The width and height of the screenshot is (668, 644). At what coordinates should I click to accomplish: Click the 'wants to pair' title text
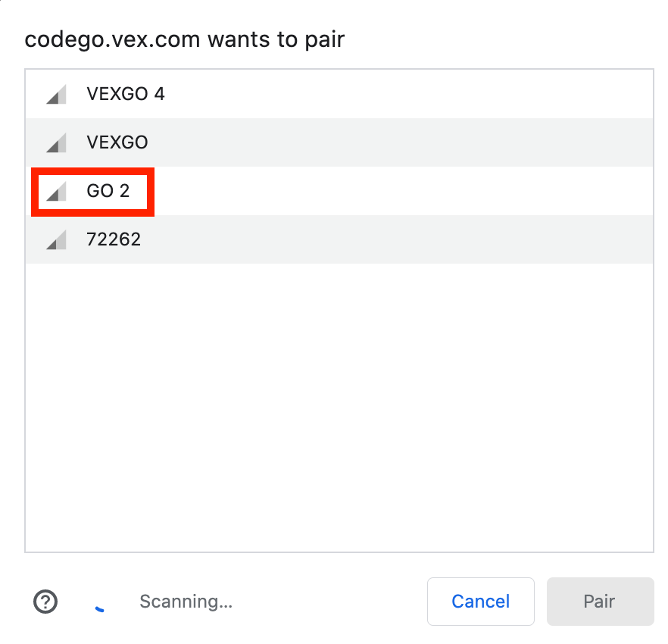point(276,39)
